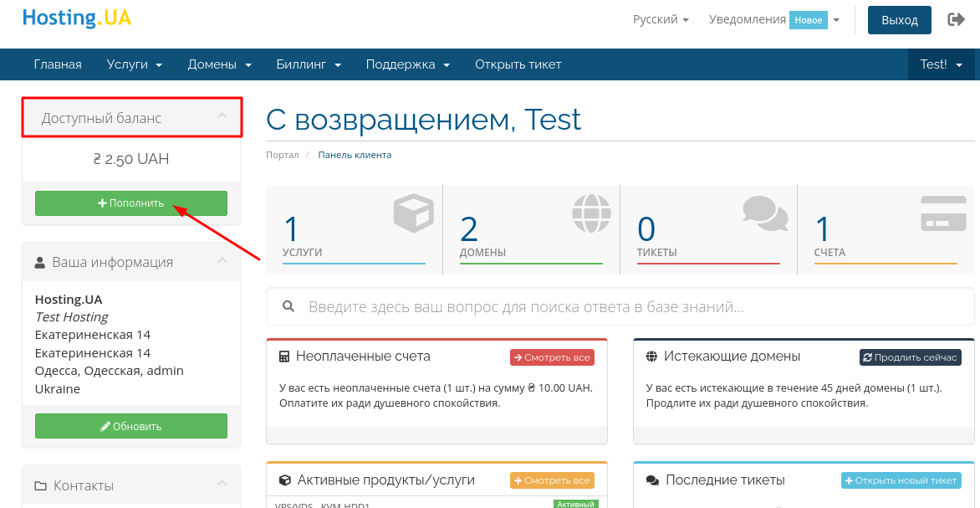Click the logout arrow icon
Image resolution: width=980 pixels, height=508 pixels.
(956, 19)
